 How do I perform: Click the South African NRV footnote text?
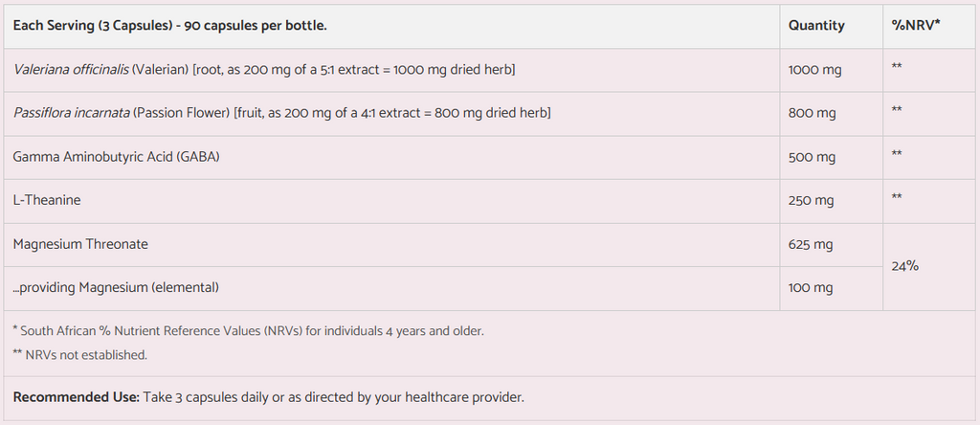click(x=248, y=331)
